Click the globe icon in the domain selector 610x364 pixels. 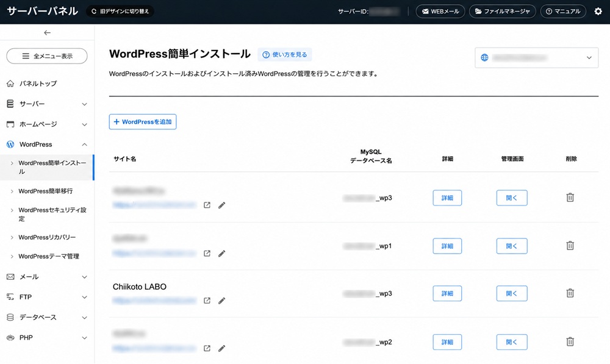tap(484, 57)
